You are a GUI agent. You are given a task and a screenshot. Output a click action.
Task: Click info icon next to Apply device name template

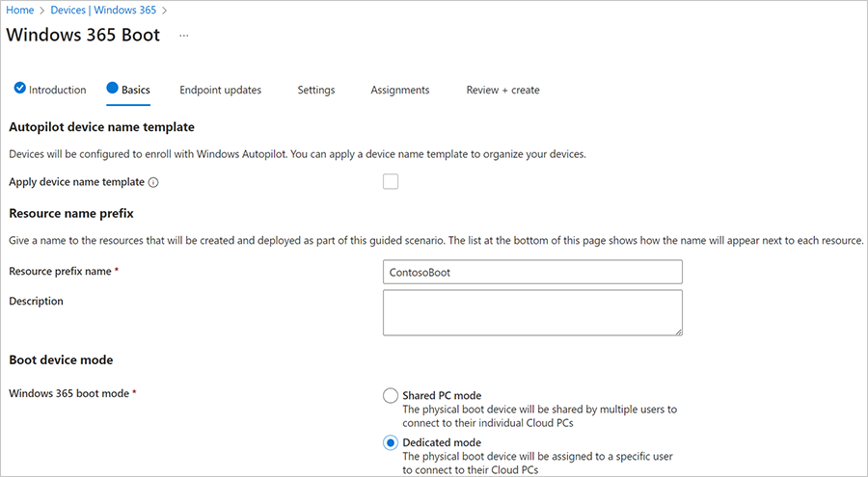(x=153, y=183)
